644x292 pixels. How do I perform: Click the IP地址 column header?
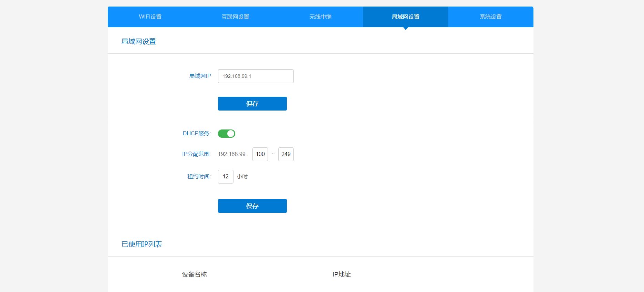(341, 274)
